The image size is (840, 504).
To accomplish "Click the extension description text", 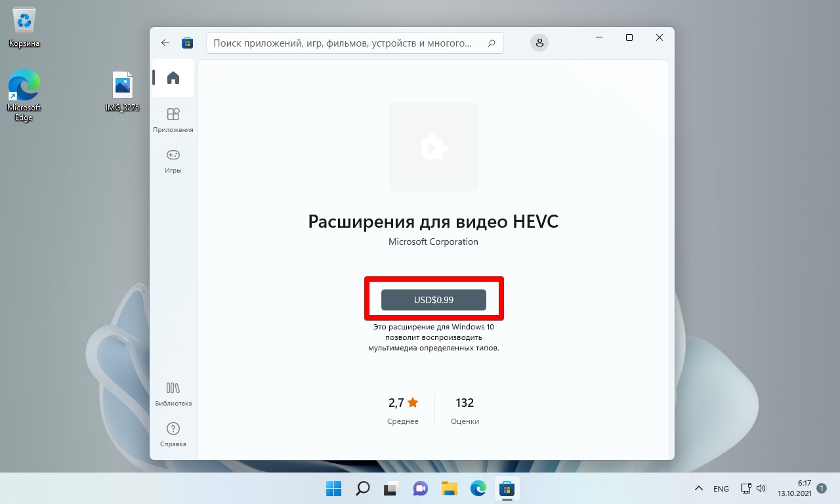I will click(x=434, y=337).
